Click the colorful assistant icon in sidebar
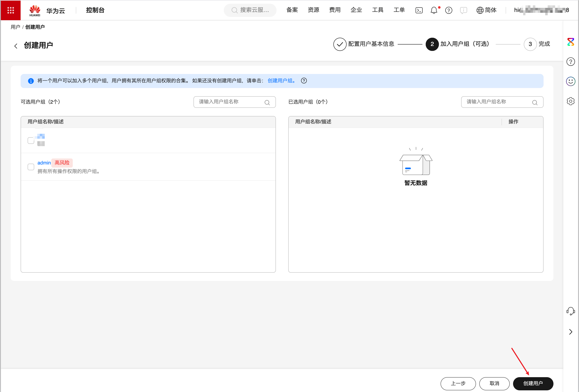Screen dimensions: 579x392 [x=571, y=42]
